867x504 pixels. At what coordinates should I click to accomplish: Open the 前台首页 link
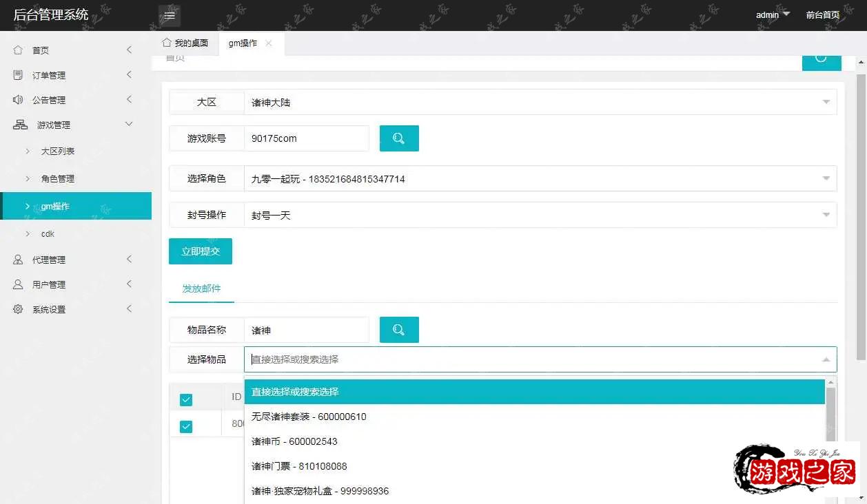tap(823, 15)
